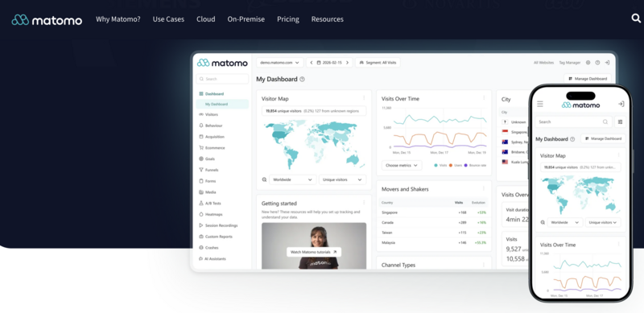
Task: Click the 'Singapore' row in Movers and Shakers
Action: pyautogui.click(x=434, y=212)
